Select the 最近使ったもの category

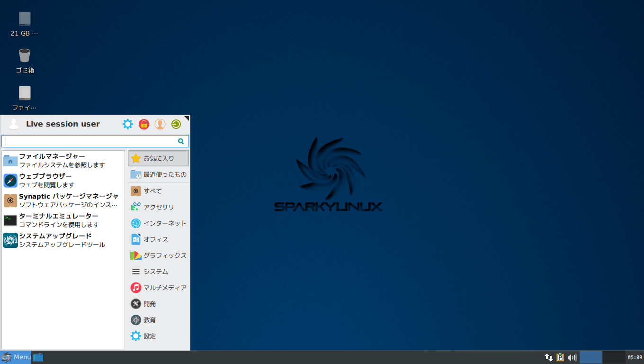[x=158, y=174]
